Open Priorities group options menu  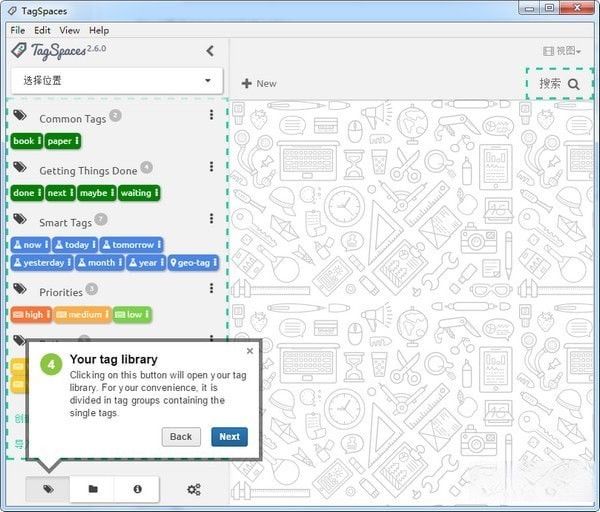[x=211, y=289]
